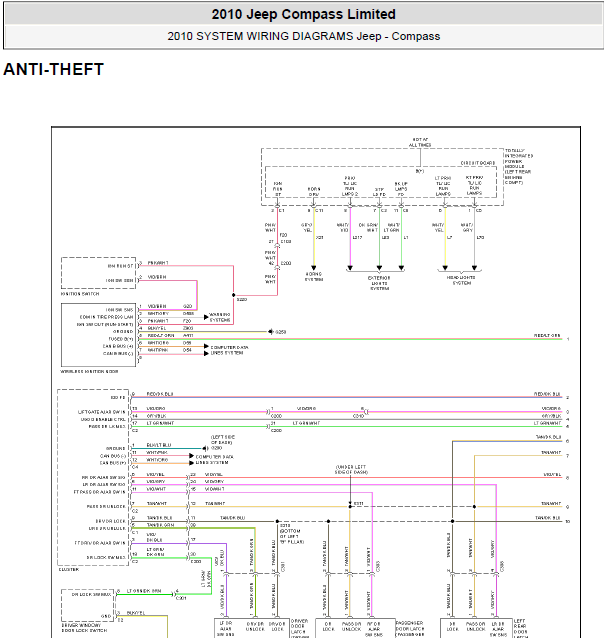Click the "HORNS SYSTEM" destination label

(x=314, y=277)
